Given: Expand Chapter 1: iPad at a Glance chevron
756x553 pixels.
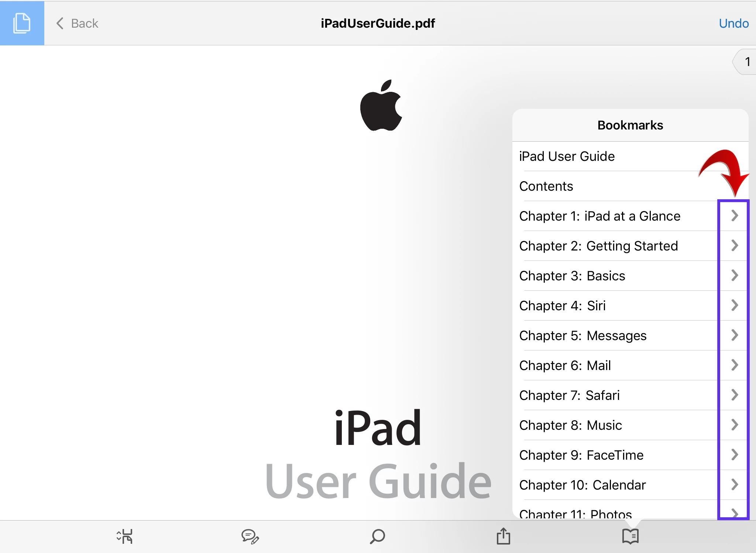Looking at the screenshot, I should [x=734, y=215].
